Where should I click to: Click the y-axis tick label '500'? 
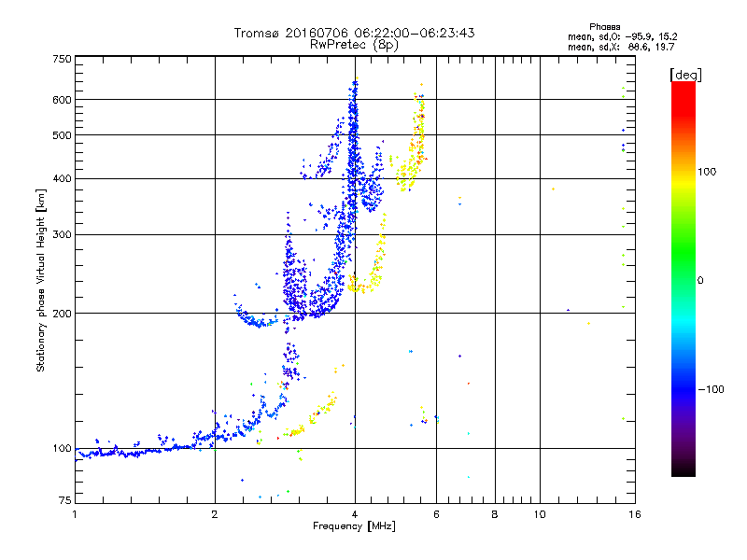pos(62,135)
